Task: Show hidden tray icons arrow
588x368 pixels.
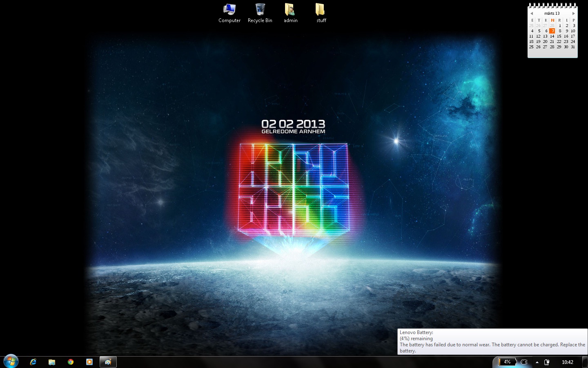Action: [x=537, y=362]
